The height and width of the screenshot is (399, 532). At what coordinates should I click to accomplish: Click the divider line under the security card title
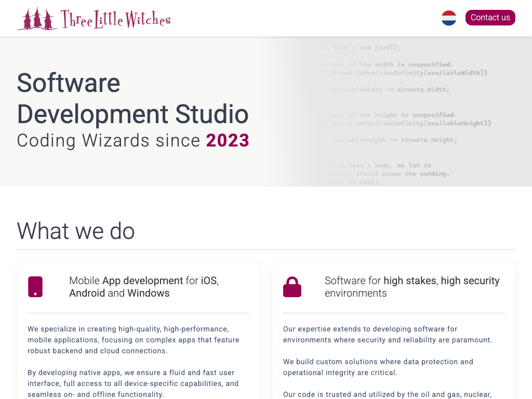[394, 313]
